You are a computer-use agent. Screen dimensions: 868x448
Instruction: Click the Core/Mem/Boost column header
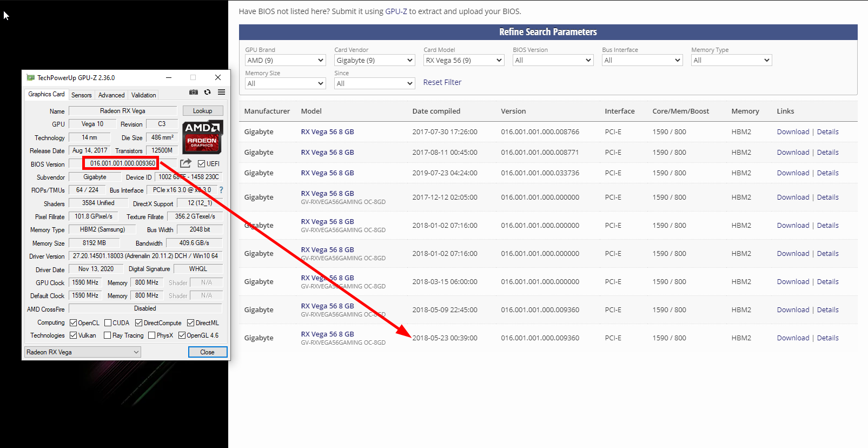[x=680, y=111]
